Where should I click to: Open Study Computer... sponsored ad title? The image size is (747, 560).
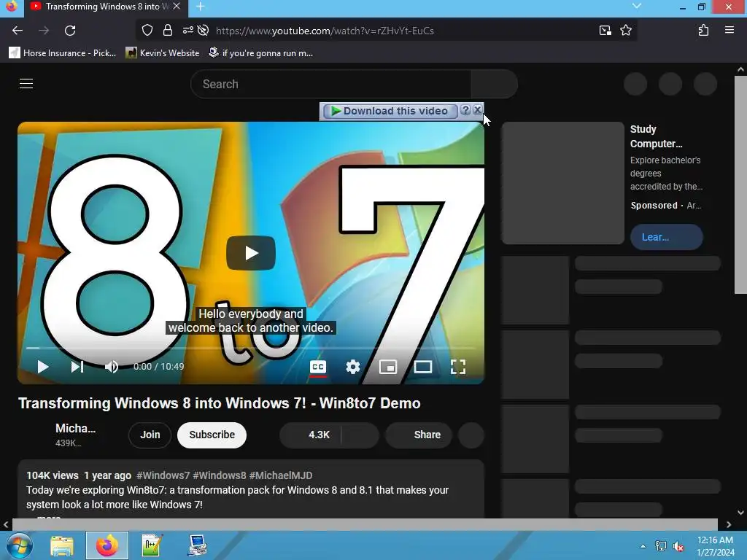[x=657, y=136]
